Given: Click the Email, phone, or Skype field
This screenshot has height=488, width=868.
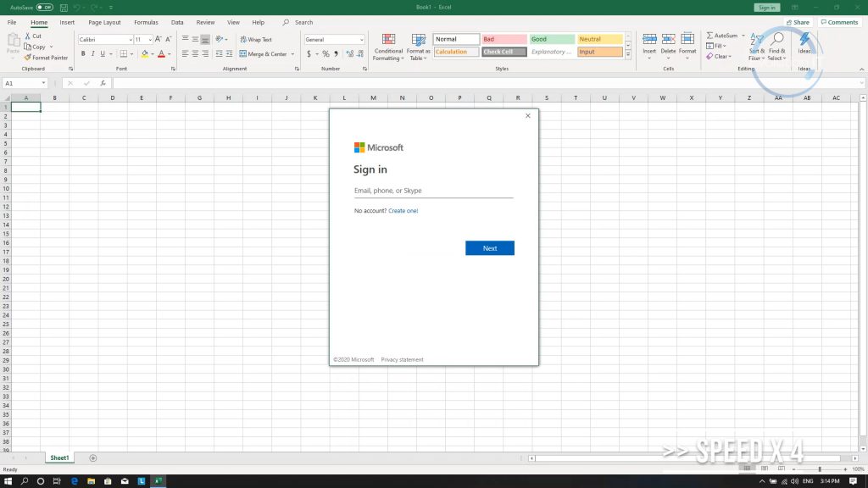Looking at the screenshot, I should coord(433,191).
